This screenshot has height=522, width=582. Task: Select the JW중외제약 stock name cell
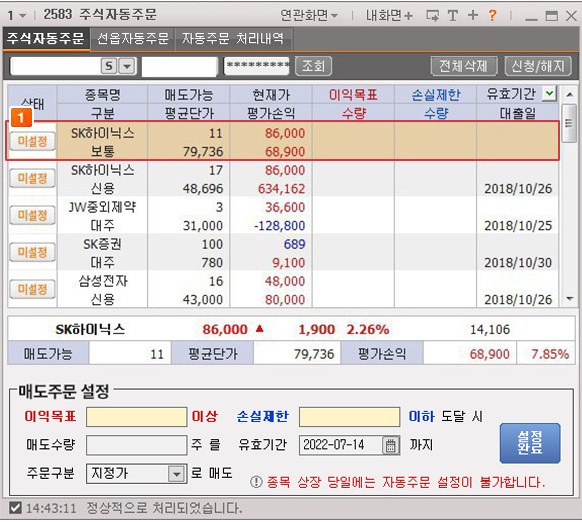pyautogui.click(x=102, y=207)
